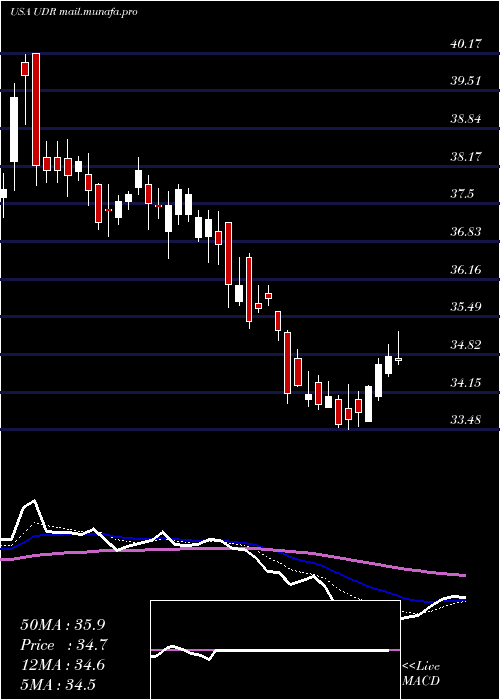
Task: Click the '12MA : 34.6' reading
Action: pos(63,665)
